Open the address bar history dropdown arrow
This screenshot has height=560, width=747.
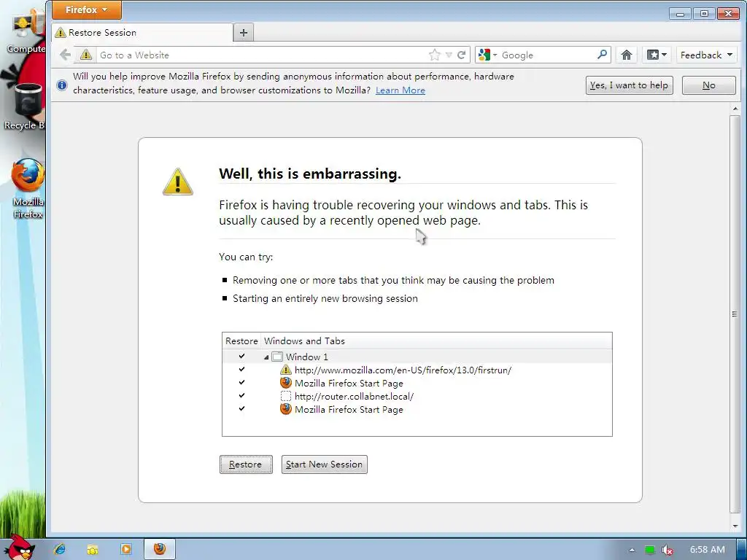(449, 55)
